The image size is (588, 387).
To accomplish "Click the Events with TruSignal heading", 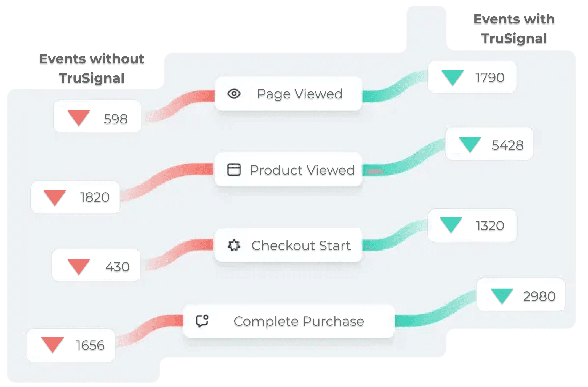I will point(514,29).
